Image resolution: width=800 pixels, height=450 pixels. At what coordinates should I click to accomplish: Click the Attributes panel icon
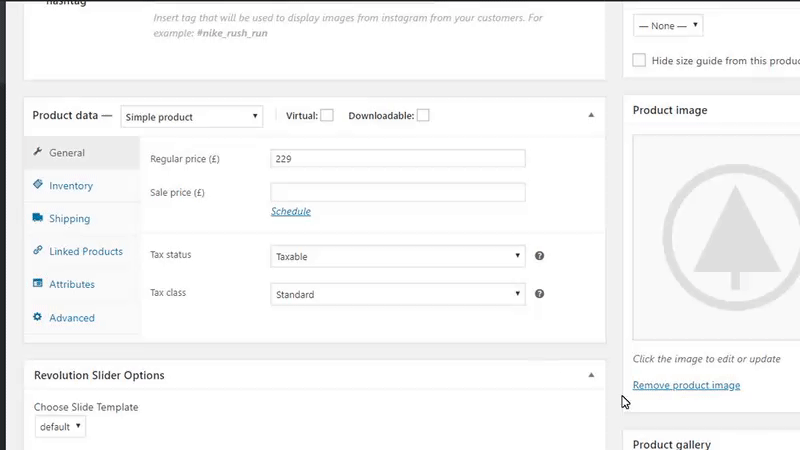38,284
